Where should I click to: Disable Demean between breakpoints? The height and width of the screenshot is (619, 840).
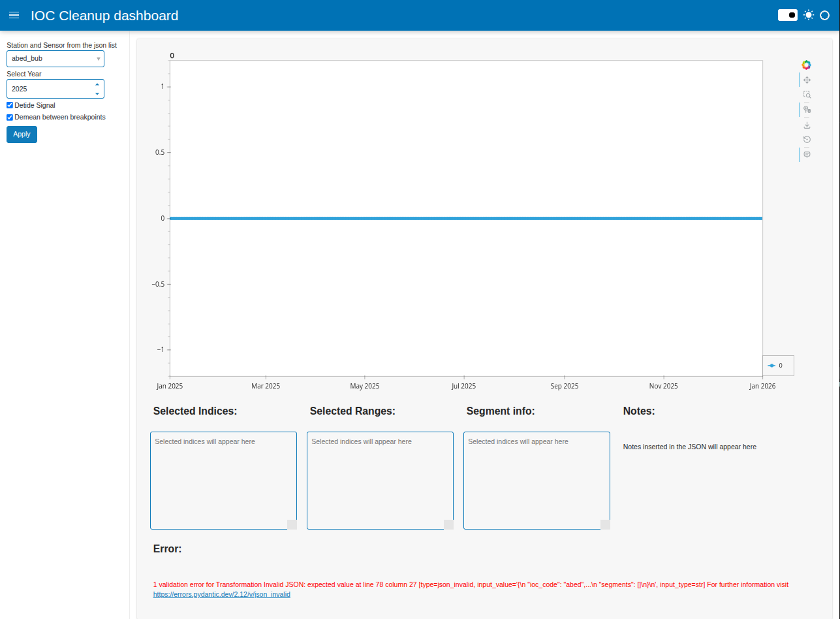[10, 118]
